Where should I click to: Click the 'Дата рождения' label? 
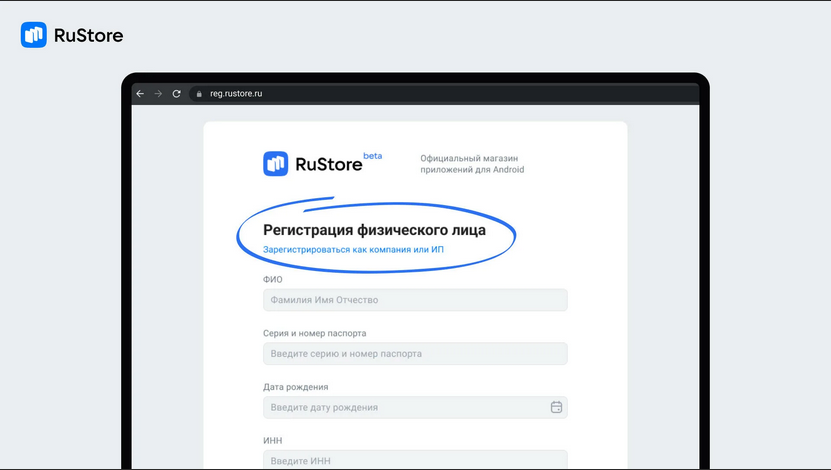(295, 387)
